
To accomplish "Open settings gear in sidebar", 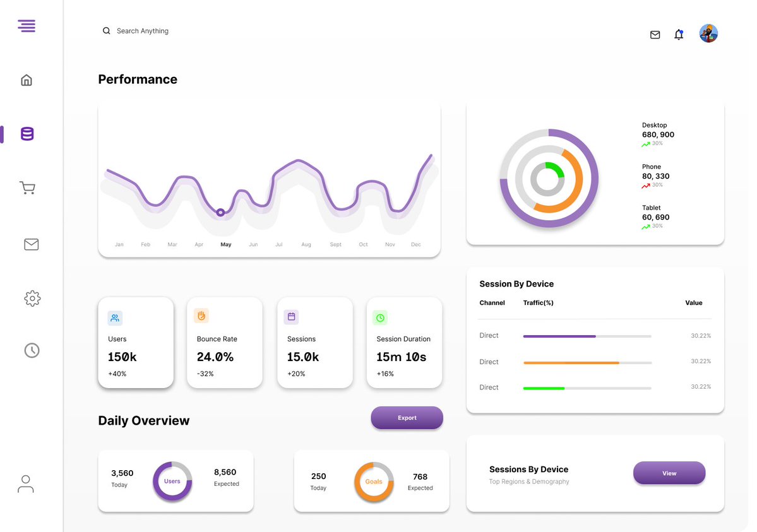I will (32, 299).
